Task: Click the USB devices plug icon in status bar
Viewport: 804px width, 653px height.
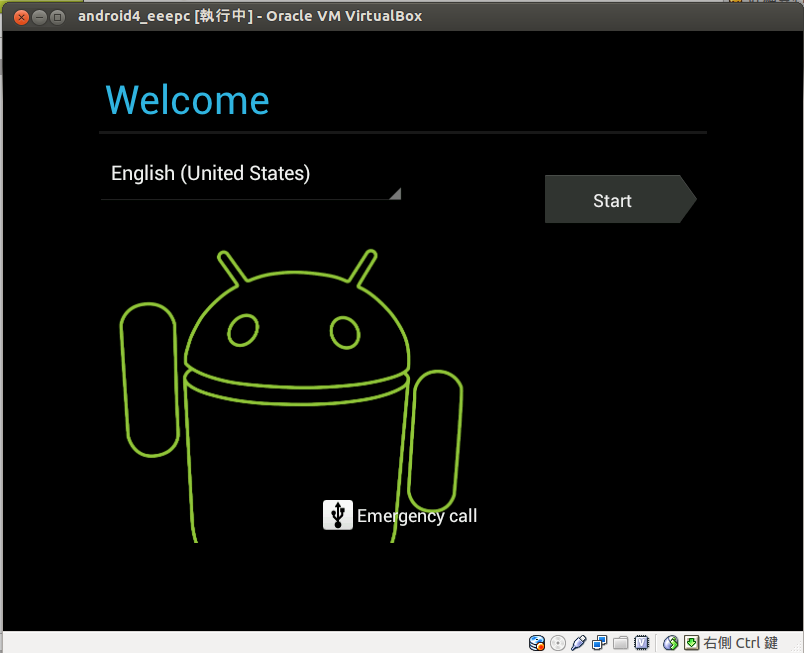Action: click(x=578, y=643)
